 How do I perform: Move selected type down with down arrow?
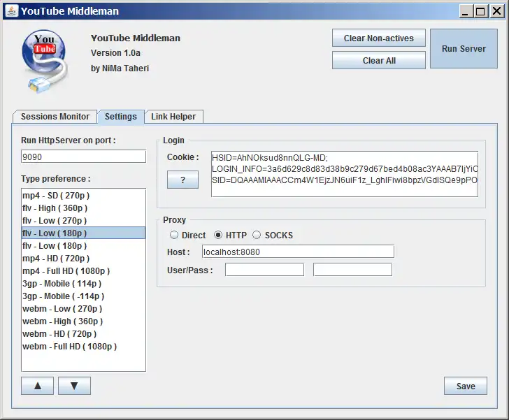(x=74, y=386)
